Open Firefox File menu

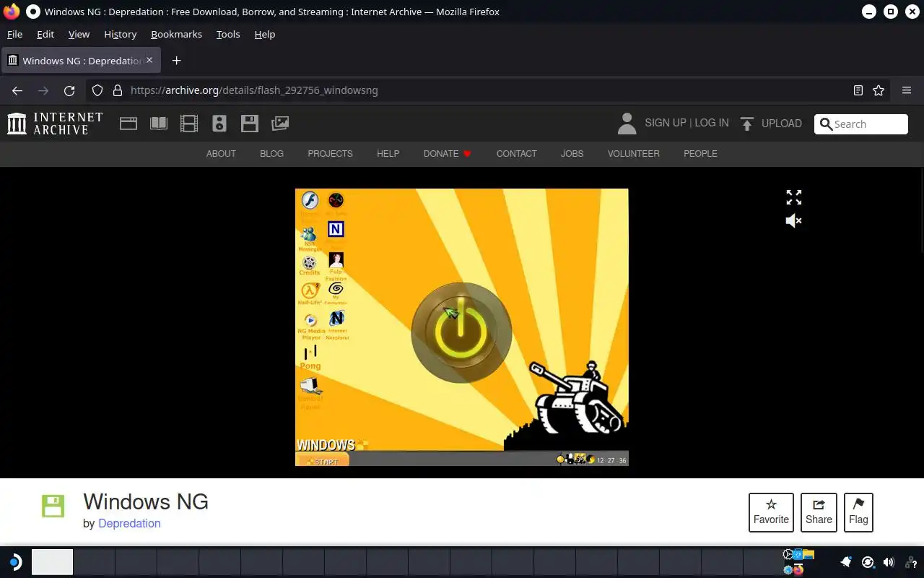(14, 34)
